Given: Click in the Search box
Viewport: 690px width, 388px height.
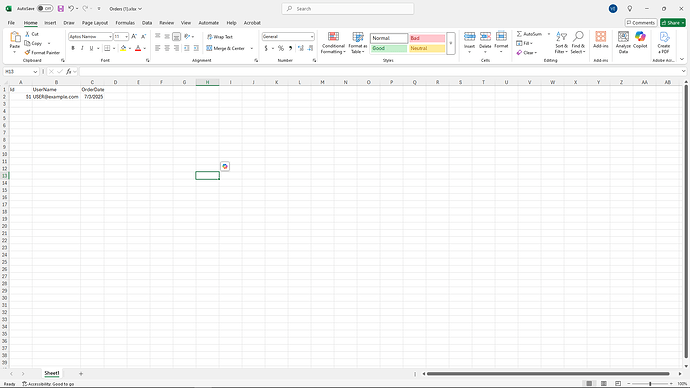Looking at the screenshot, I should point(348,8).
